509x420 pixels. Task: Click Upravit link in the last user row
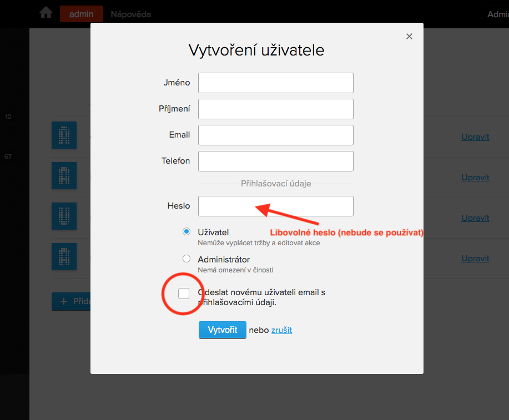[x=475, y=259]
